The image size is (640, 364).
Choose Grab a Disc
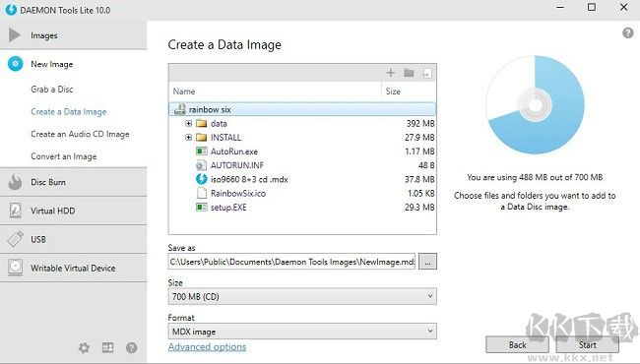click(x=52, y=90)
